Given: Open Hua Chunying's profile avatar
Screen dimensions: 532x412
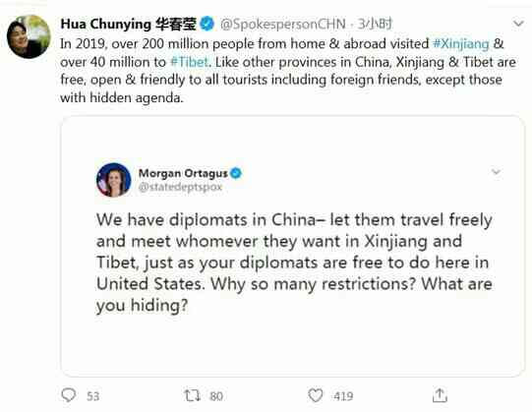Looking at the screenshot, I should 29,36.
